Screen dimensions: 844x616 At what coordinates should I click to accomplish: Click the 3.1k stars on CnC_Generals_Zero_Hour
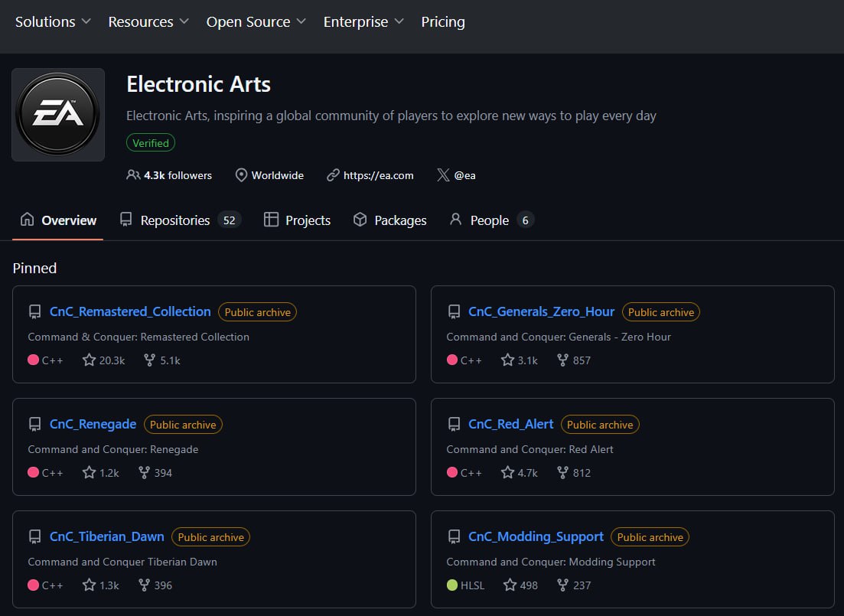point(520,360)
